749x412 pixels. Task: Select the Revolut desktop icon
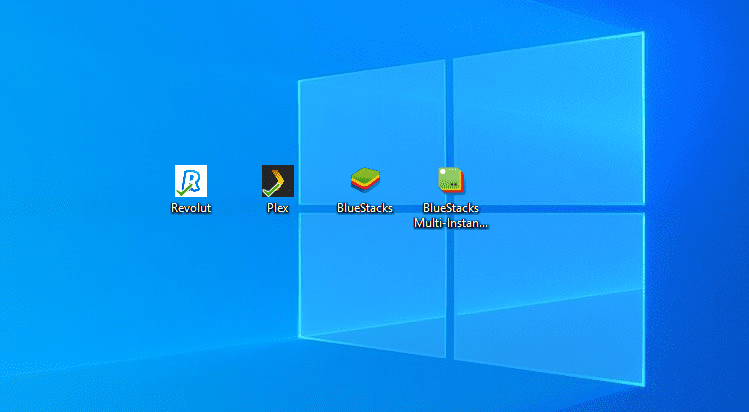click(191, 181)
